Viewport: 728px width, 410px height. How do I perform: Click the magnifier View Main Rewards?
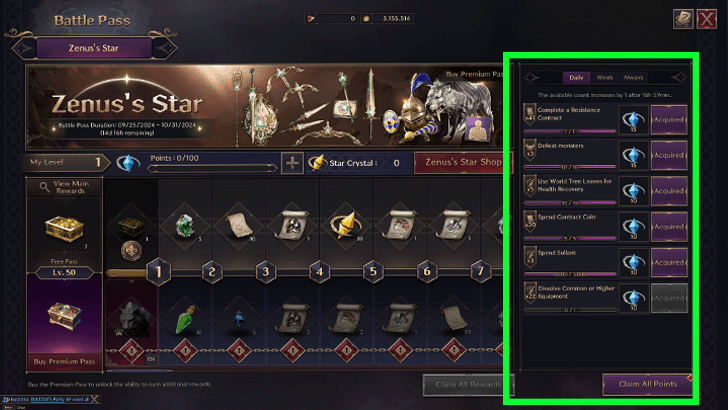[x=65, y=187]
